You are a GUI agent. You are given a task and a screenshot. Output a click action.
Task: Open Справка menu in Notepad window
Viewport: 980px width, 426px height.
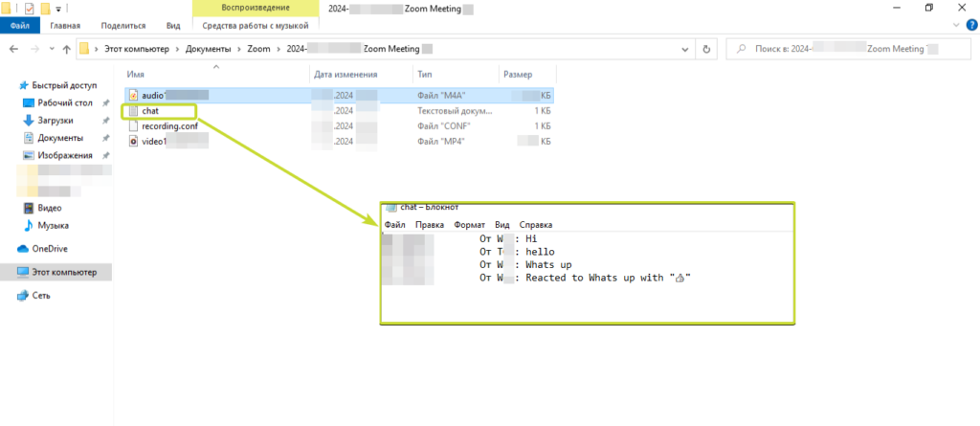[x=536, y=225]
